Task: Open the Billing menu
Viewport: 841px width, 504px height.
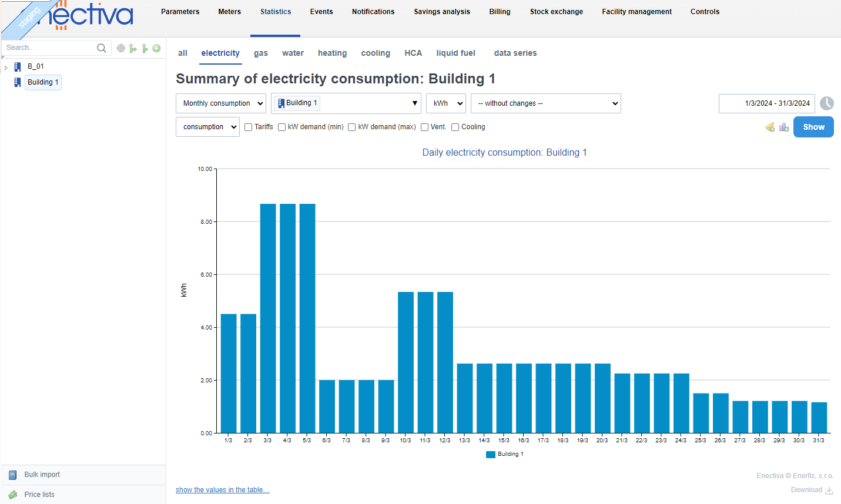Action: pyautogui.click(x=500, y=12)
